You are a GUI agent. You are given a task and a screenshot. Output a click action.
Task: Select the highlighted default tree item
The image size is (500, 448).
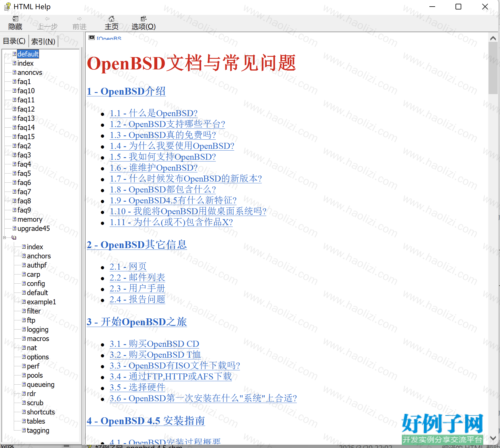click(x=28, y=54)
